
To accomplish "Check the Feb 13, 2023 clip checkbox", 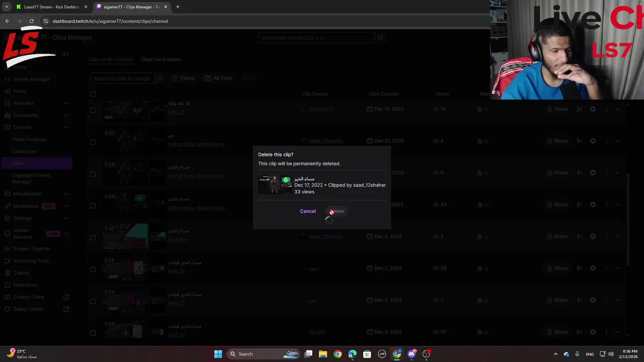I will click(93, 109).
